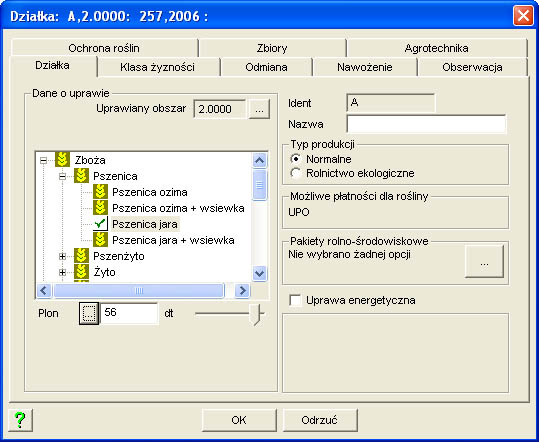The height and width of the screenshot is (442, 539).
Task: Click into the Nazwa text field
Action: [426, 124]
